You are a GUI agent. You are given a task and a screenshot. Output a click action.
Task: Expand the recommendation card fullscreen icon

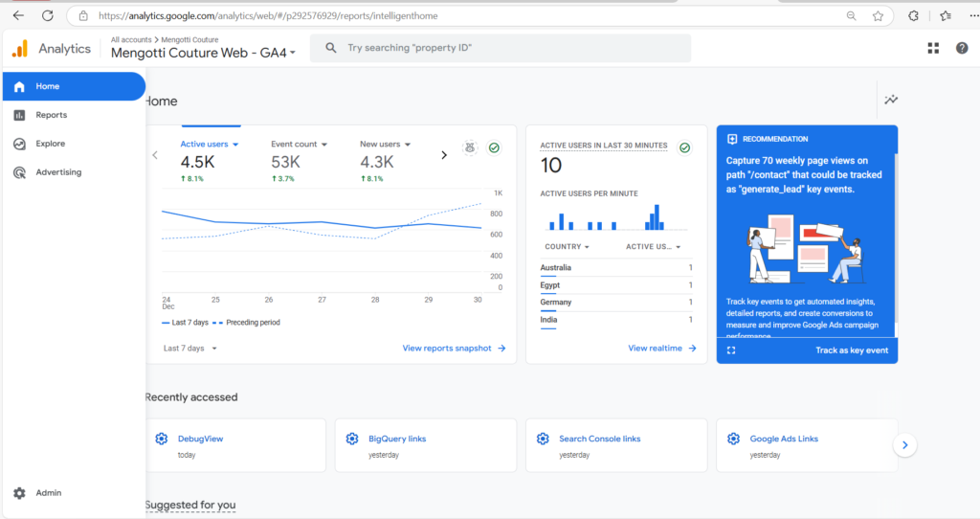731,350
